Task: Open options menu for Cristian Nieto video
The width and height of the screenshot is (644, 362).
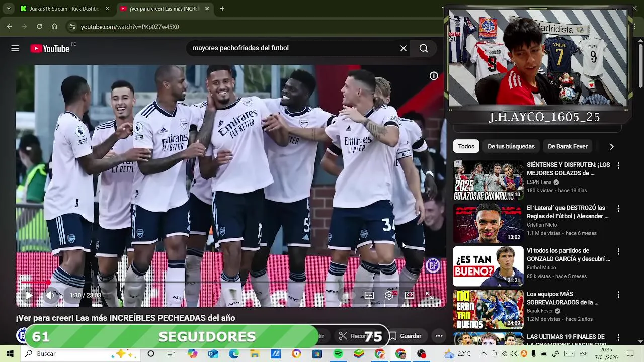Action: coord(618,208)
